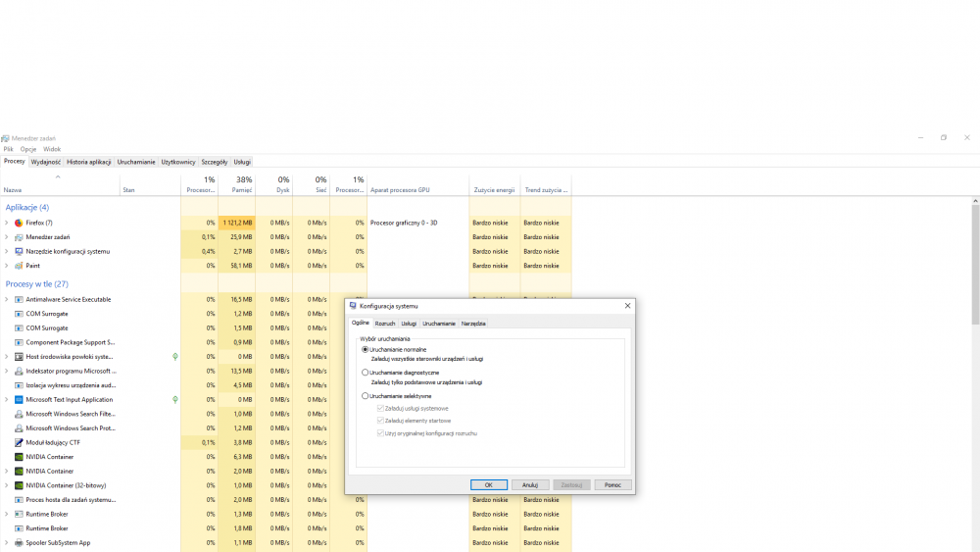
Task: Open Narzędzia tab in Konfiguracja systemu
Action: click(473, 324)
